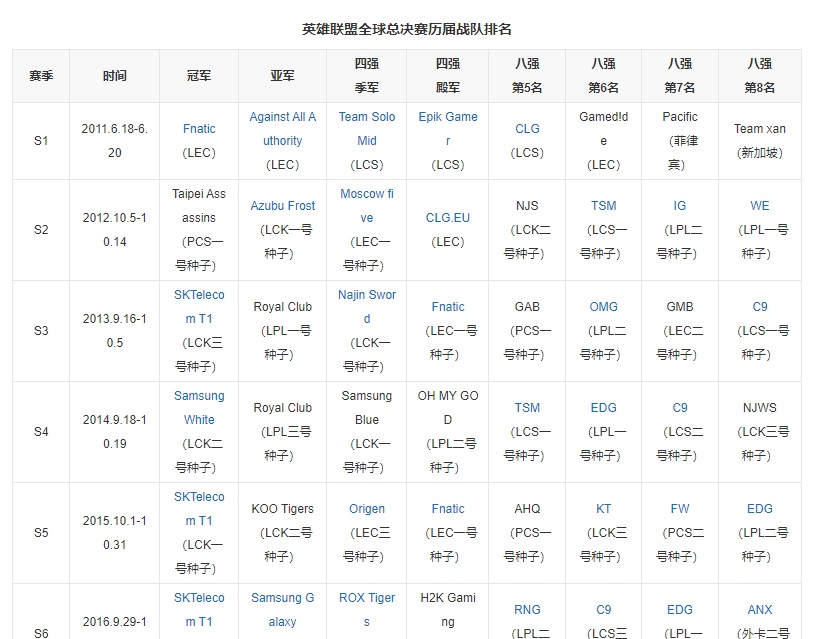Open the EDG link in the S4 row
Image resolution: width=814 pixels, height=639 pixels.
(x=603, y=407)
